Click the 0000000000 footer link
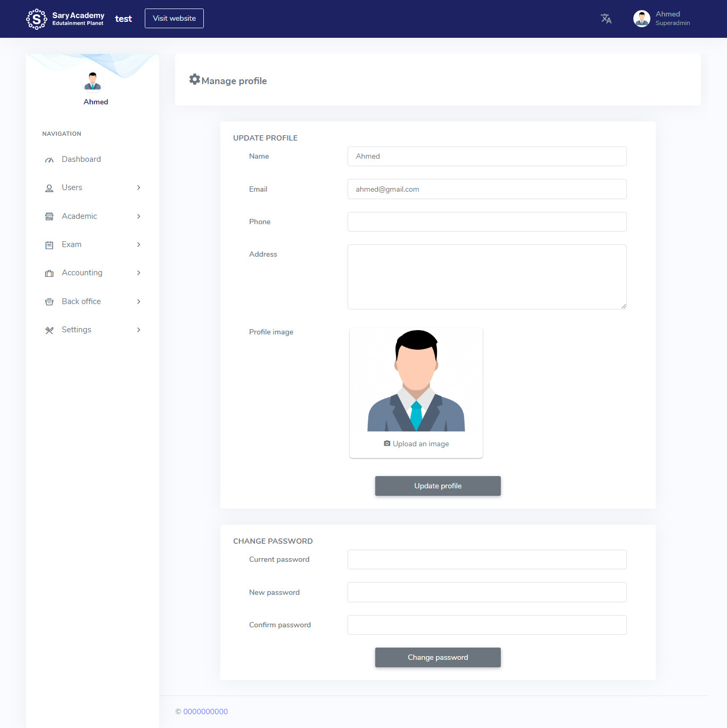Viewport: 727px width, 728px height. [x=205, y=711]
